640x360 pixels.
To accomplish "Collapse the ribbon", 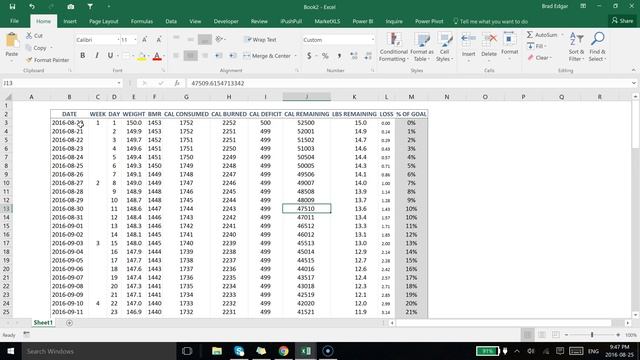I will pos(633,70).
